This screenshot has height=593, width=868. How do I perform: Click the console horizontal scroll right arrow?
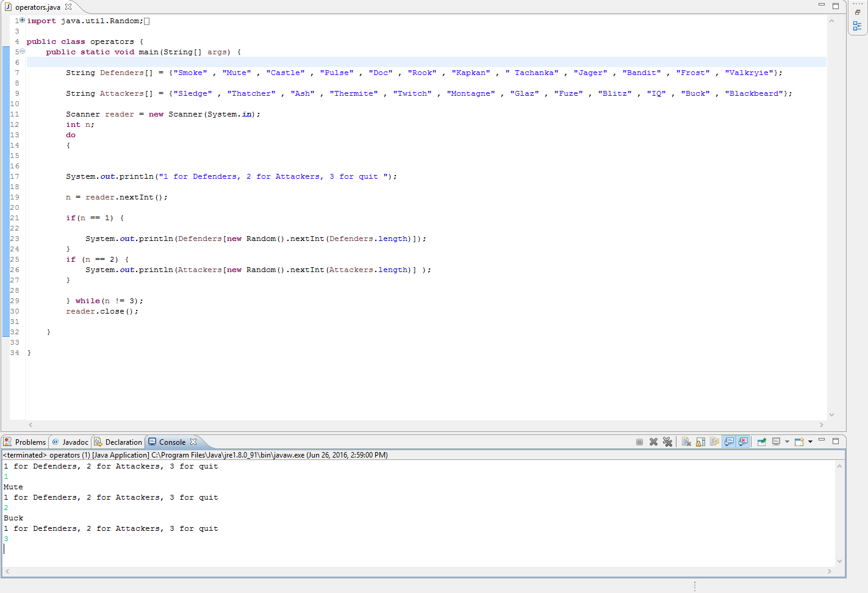(830, 572)
